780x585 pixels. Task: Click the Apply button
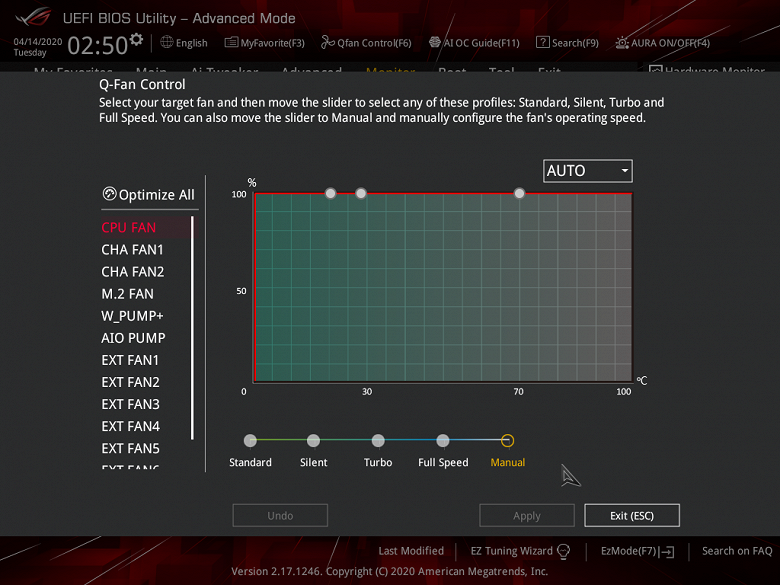(x=527, y=515)
